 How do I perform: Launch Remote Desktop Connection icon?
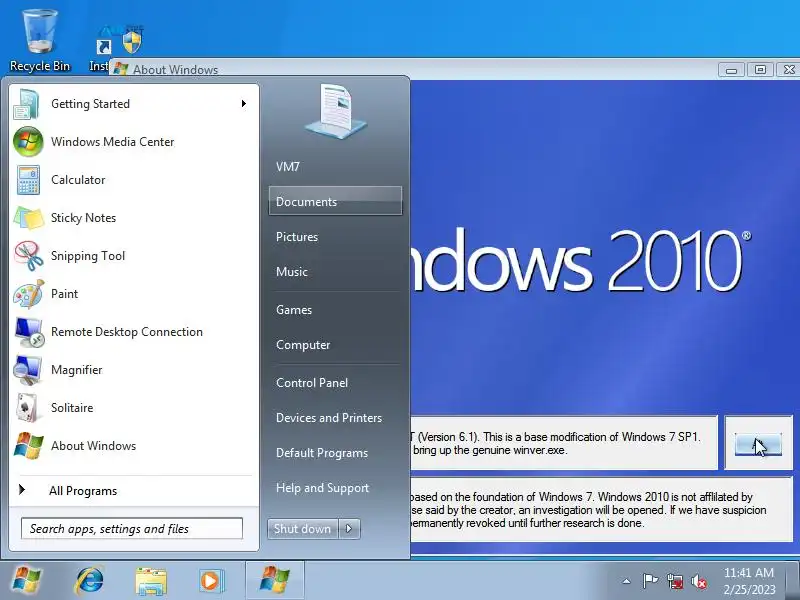(x=29, y=332)
